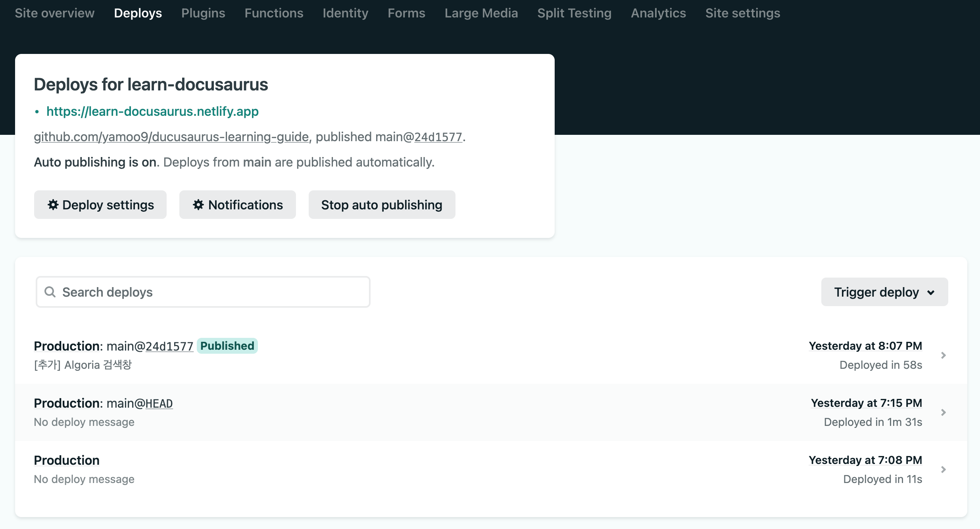Click commit hash 24d1577 in header
The height and width of the screenshot is (529, 980).
click(438, 137)
